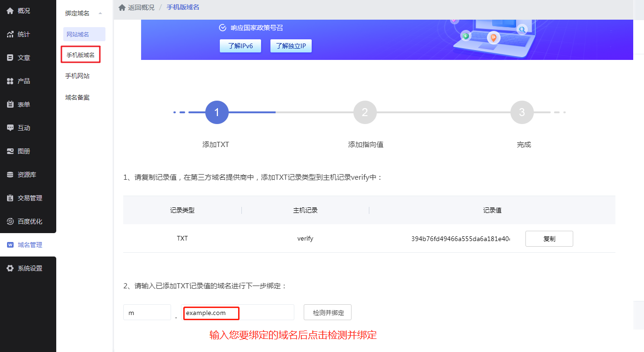Open the 互动 chat bubble icon
Image resolution: width=644 pixels, height=352 pixels.
(x=10, y=128)
